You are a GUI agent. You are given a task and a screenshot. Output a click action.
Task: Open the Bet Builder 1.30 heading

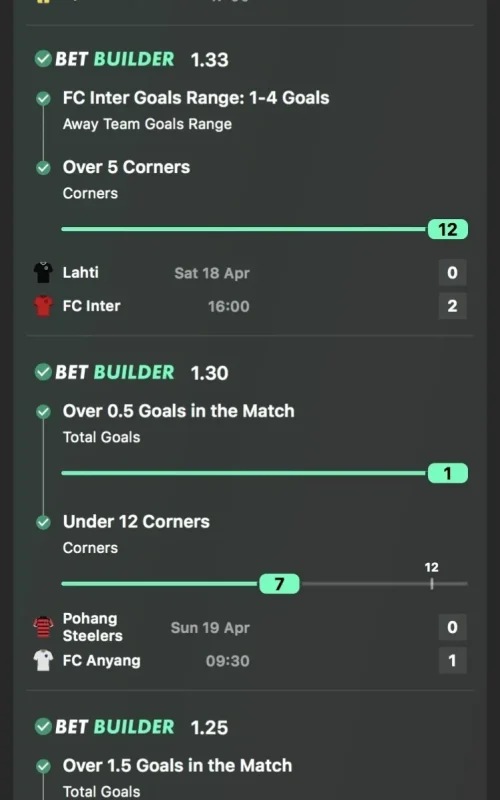(142, 372)
